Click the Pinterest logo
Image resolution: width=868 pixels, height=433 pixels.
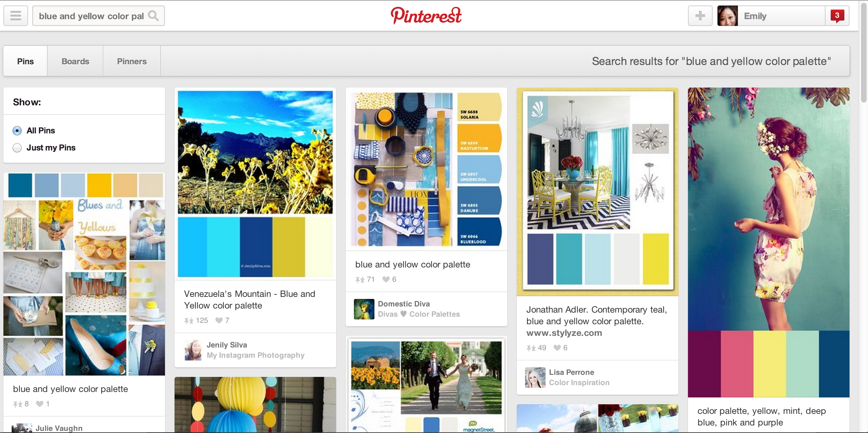point(426,16)
